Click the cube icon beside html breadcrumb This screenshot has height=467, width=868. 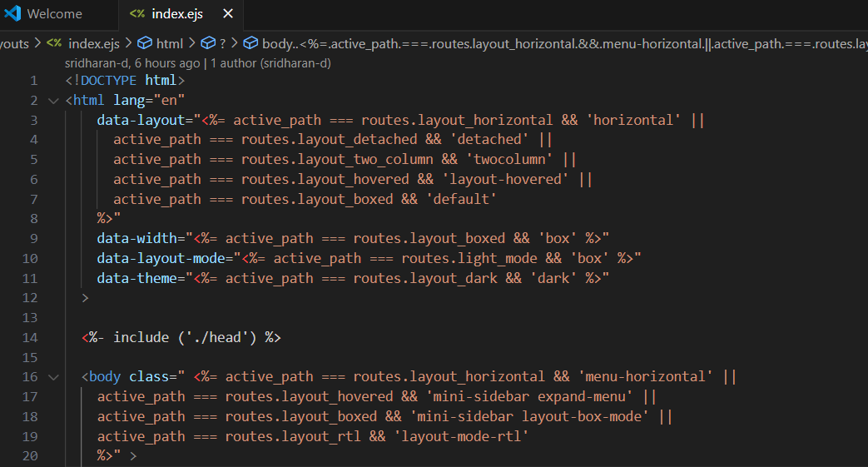(x=144, y=43)
